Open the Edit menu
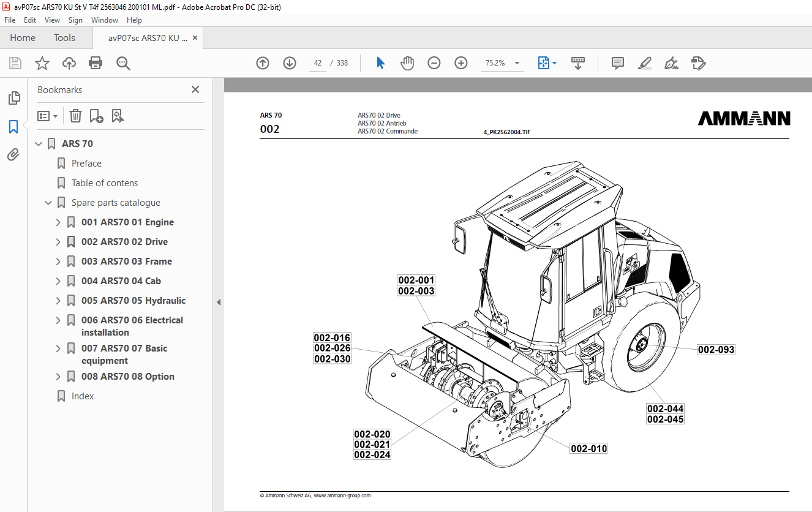The image size is (812, 512). [30, 20]
